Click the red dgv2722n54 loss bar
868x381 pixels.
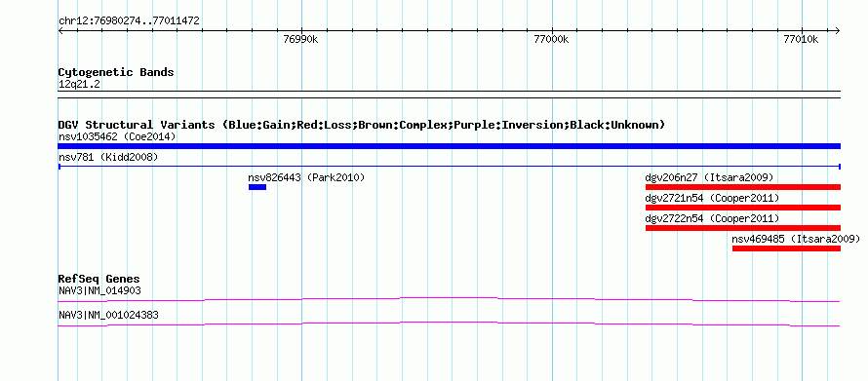click(743, 228)
